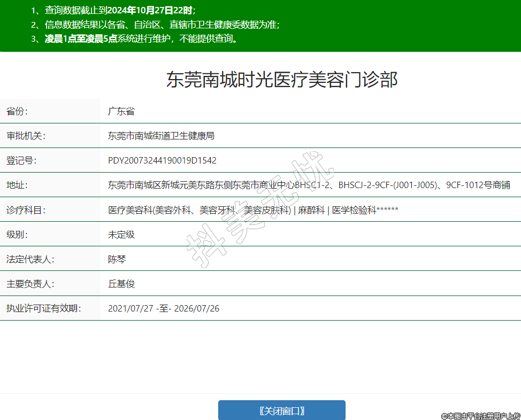The width and height of the screenshot is (521, 420).
Task: Select the 执业许可证有效期 row label
Action: (x=43, y=308)
